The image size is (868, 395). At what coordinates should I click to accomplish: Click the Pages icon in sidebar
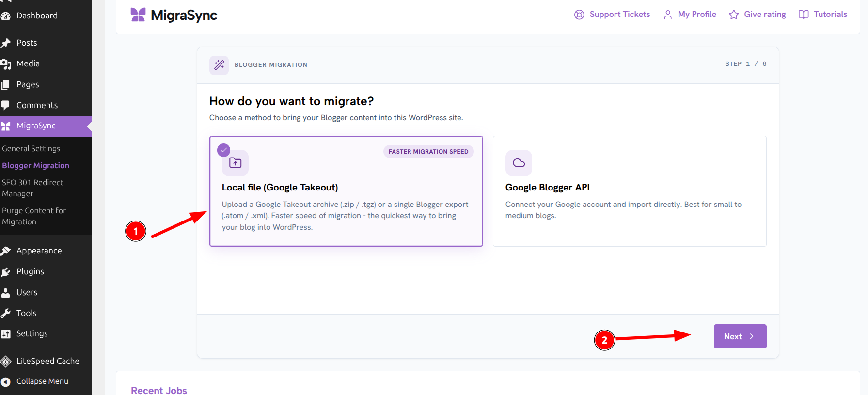tap(6, 85)
